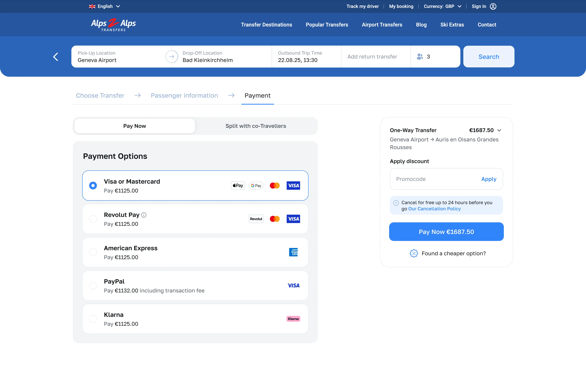Click the back arrow beside the search bar

pyautogui.click(x=56, y=57)
